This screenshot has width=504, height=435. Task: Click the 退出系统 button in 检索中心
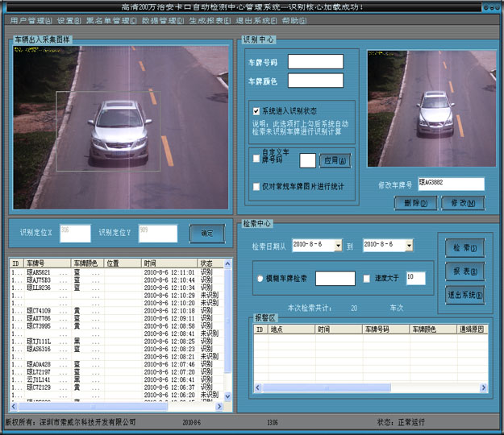click(463, 295)
